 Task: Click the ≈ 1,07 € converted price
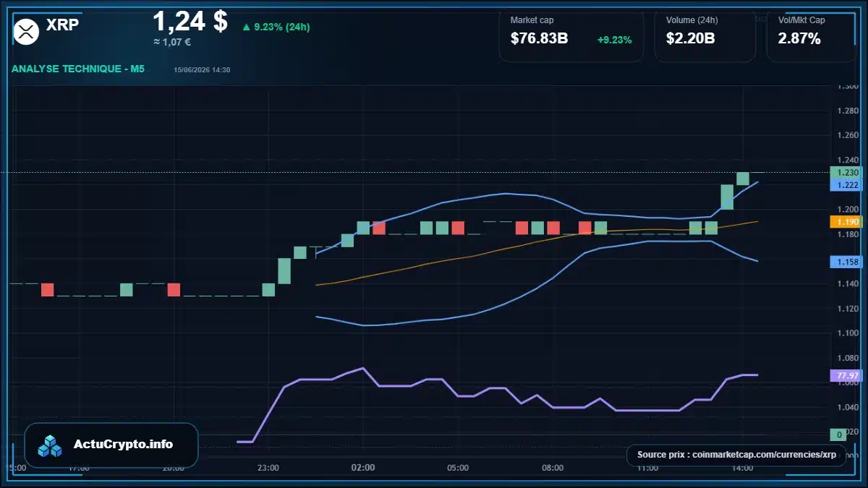pyautogui.click(x=172, y=42)
